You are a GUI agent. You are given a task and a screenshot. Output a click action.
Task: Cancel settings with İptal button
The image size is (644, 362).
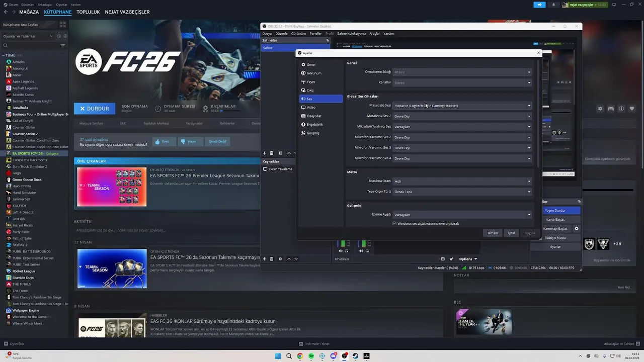(x=511, y=233)
